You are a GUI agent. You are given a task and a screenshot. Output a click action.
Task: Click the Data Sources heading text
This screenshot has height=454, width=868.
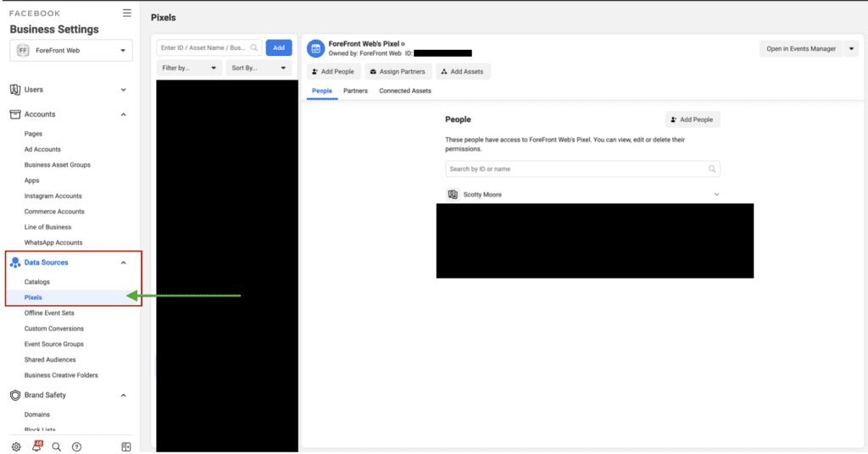point(46,263)
